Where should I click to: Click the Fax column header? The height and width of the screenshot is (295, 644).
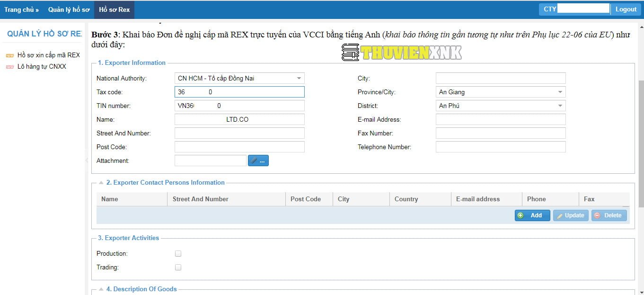[604, 199]
